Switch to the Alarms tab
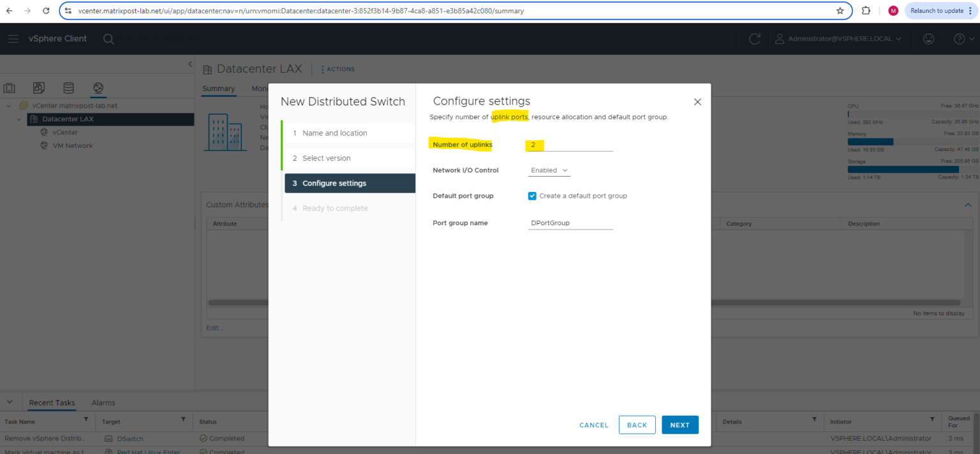The width and height of the screenshot is (980, 454). click(103, 403)
